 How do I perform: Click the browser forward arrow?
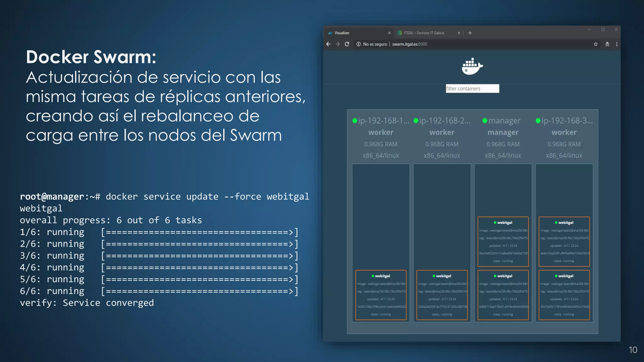tap(338, 44)
